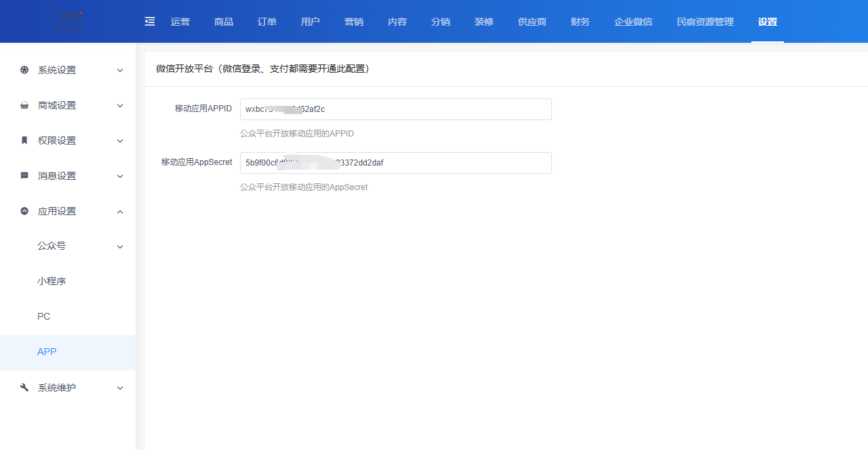Viewport: 868px width, 450px height.
Task: Click the company logo in the header
Action: (68, 21)
